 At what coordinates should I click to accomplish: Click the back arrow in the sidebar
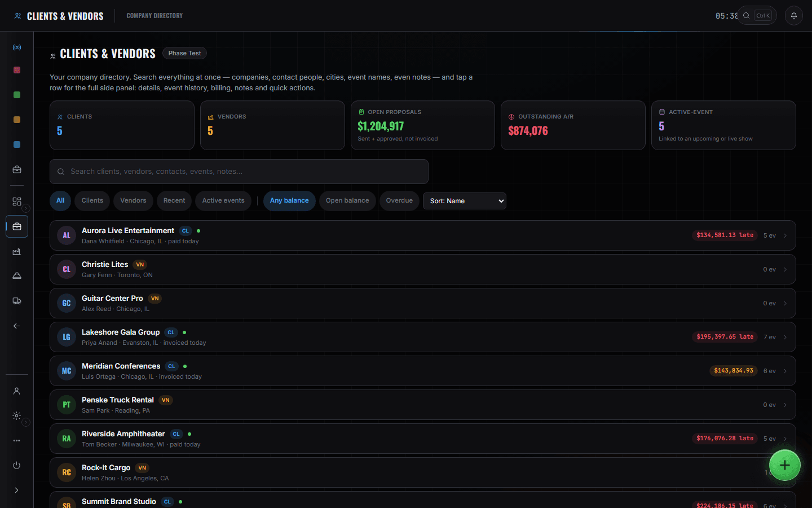pyautogui.click(x=17, y=326)
